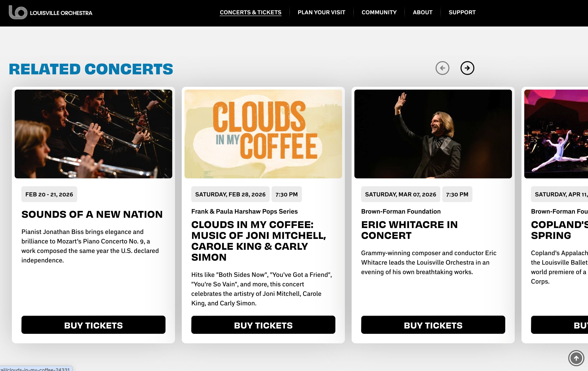Open the Support menu
The width and height of the screenshot is (588, 371).
click(462, 12)
